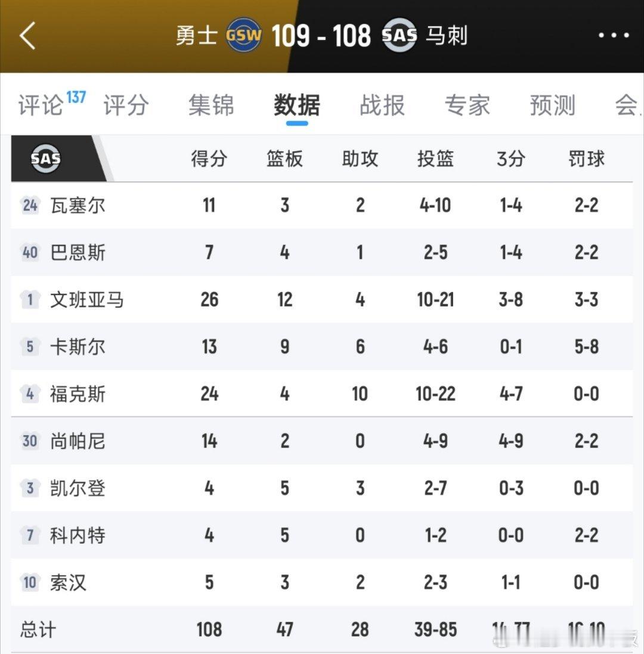Tap the back arrow icon

pyautogui.click(x=28, y=36)
